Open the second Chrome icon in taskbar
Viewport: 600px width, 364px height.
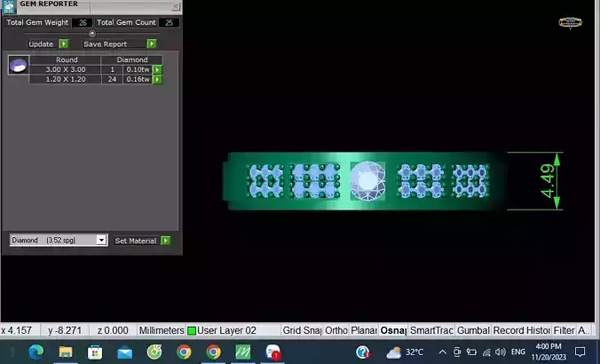point(213,352)
